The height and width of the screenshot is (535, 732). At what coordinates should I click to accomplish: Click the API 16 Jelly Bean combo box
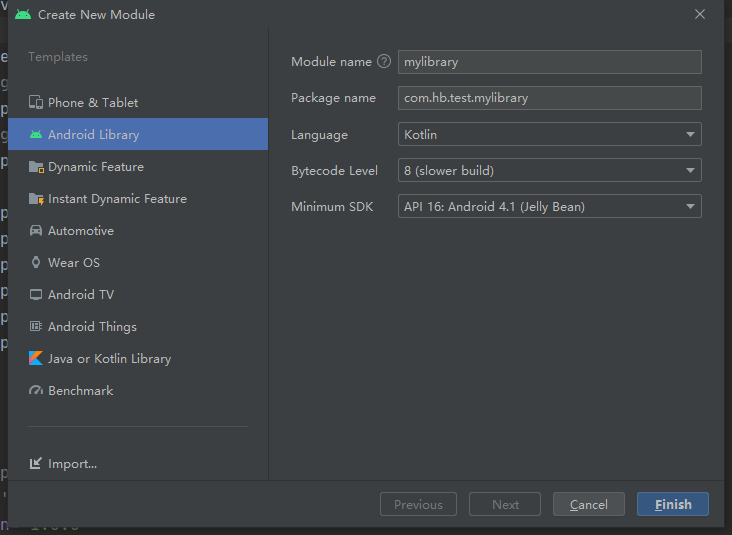pyautogui.click(x=549, y=206)
